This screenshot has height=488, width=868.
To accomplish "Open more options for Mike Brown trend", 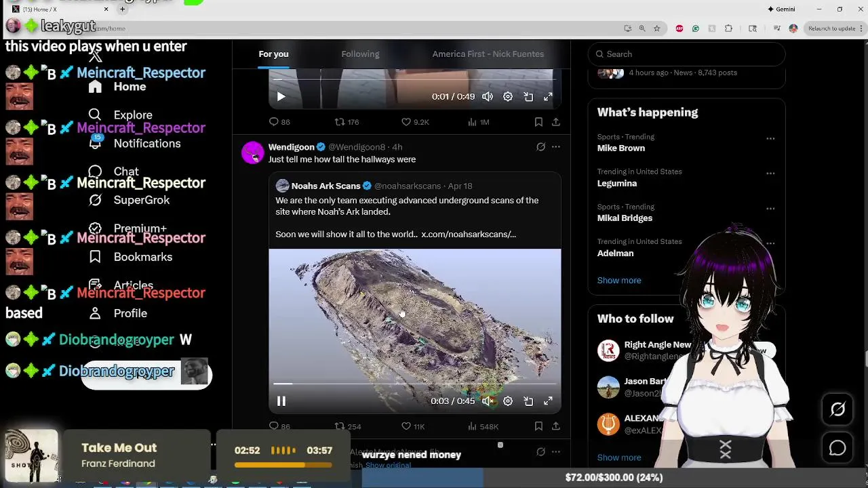I will pyautogui.click(x=770, y=139).
